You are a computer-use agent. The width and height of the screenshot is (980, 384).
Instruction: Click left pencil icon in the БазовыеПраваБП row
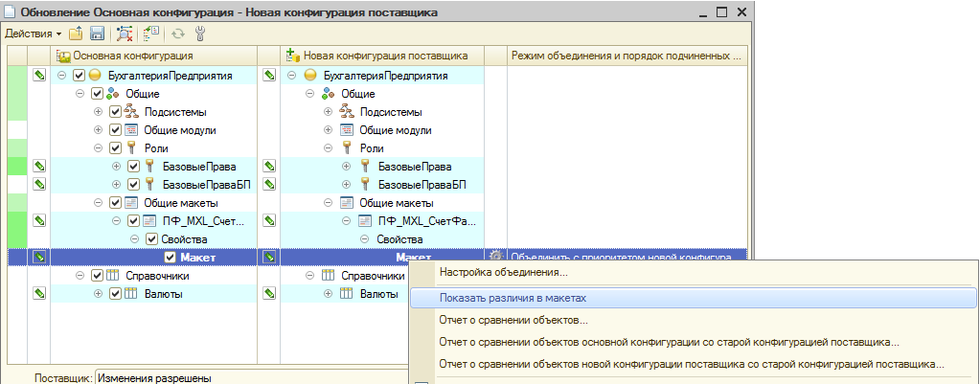click(x=38, y=184)
